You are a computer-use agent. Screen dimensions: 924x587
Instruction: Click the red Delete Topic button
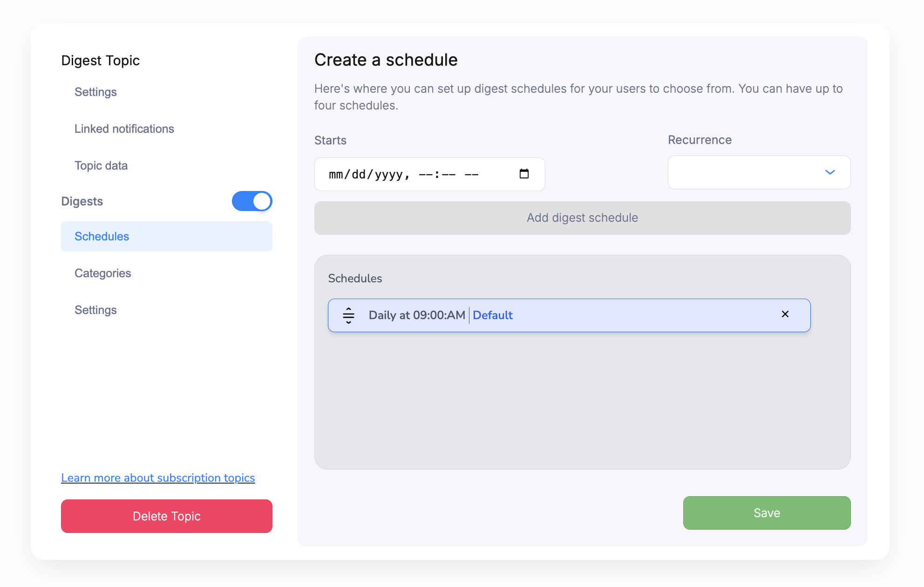(166, 516)
